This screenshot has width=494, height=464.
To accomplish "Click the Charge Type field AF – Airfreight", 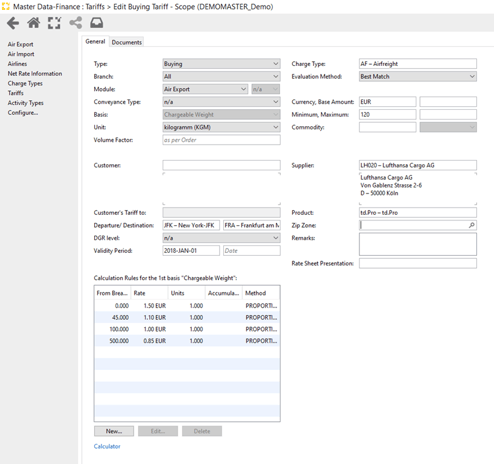I will (418, 64).
